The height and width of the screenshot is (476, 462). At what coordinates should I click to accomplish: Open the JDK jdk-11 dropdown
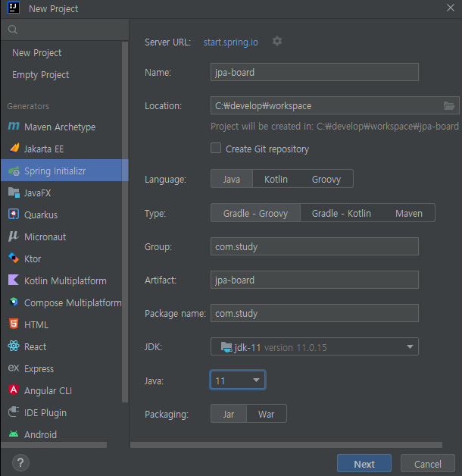coord(314,346)
